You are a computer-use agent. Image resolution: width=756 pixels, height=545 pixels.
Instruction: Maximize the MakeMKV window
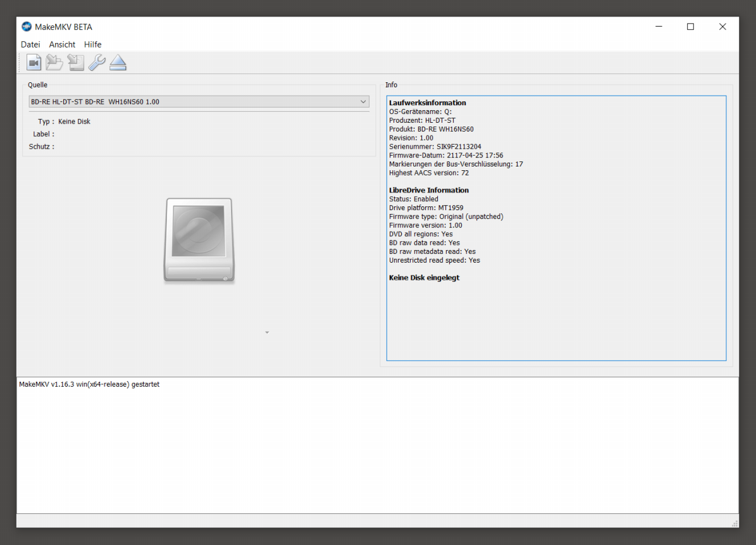[690, 27]
